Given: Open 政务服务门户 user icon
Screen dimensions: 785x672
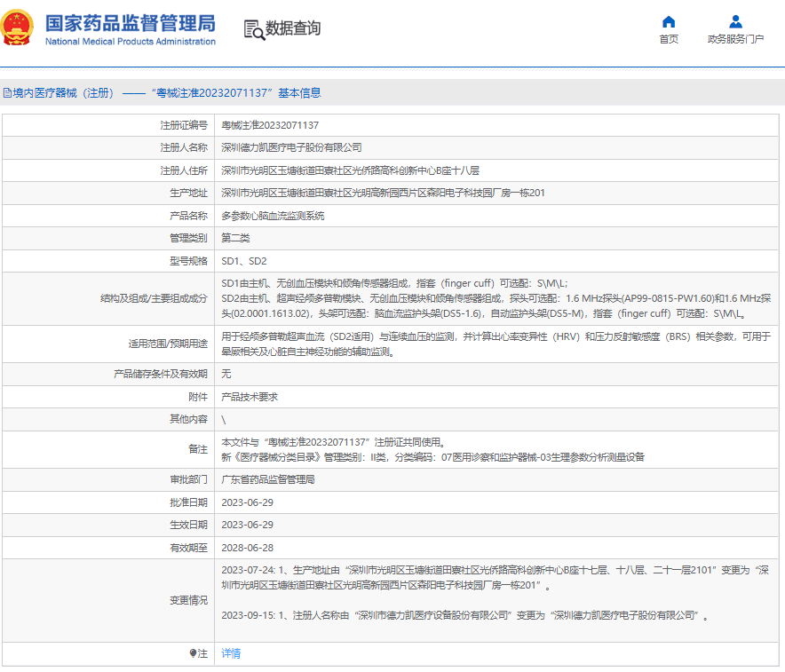Looking at the screenshot, I should coord(735,21).
